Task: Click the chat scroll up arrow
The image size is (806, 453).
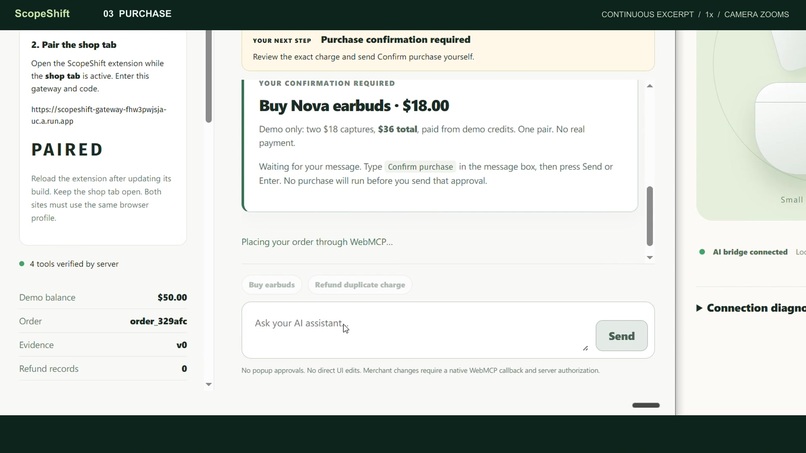Action: (650, 86)
